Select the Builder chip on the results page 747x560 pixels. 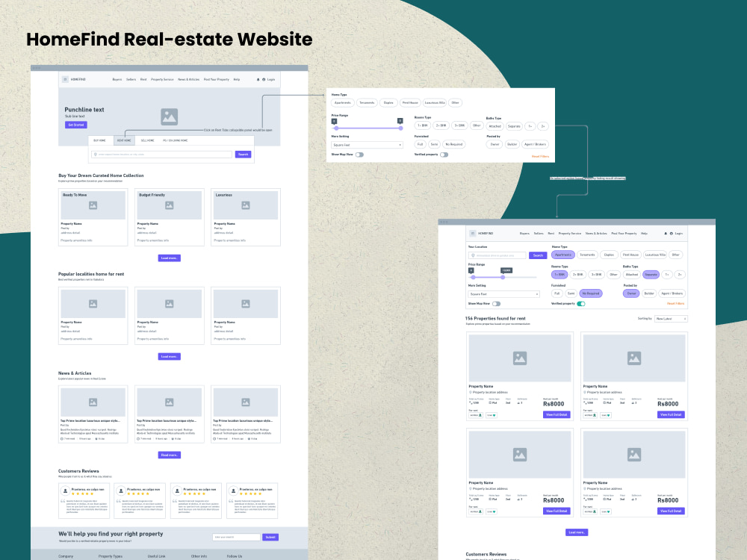pos(649,293)
